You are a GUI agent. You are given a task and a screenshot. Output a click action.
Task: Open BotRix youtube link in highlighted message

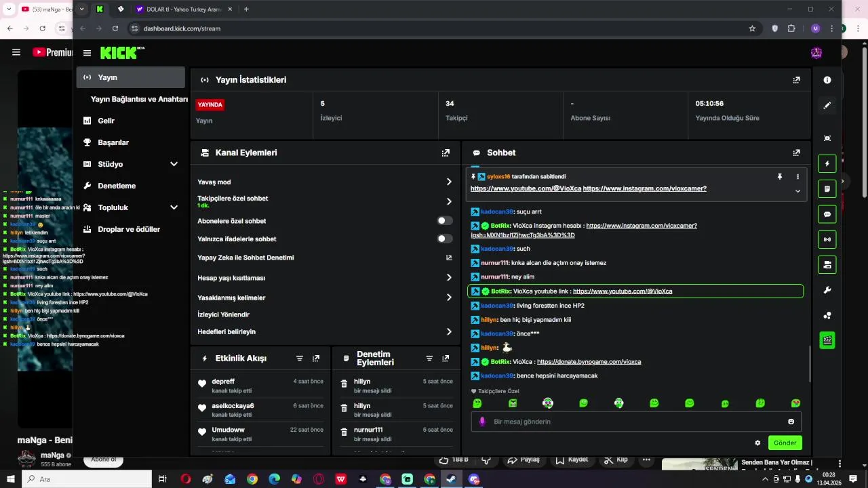point(623,291)
